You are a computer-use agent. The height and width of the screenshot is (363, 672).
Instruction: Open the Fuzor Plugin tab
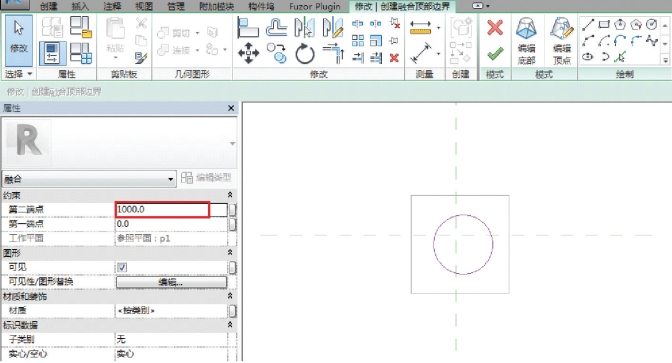tap(315, 6)
